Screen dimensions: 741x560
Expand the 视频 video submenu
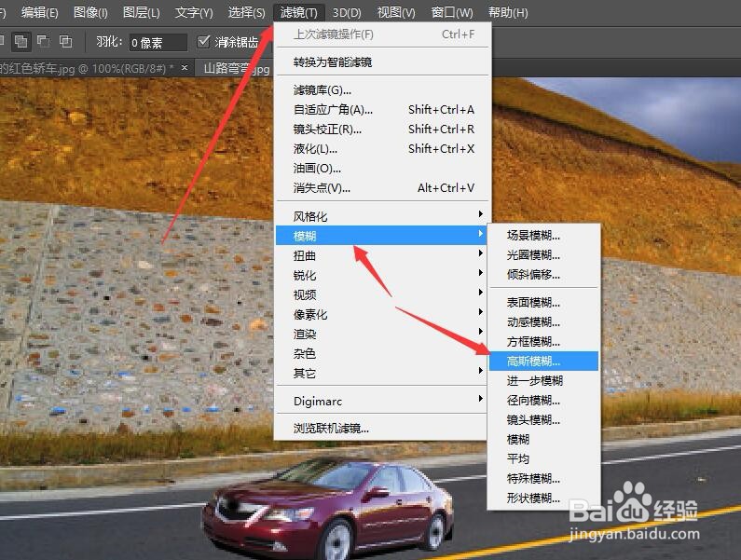coord(382,294)
